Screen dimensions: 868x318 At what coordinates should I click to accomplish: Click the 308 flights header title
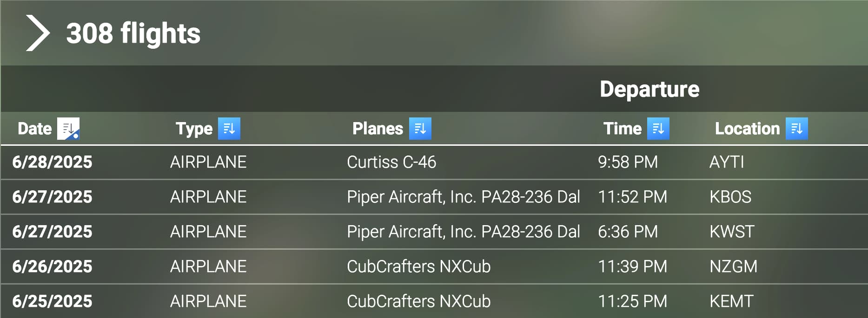pos(133,33)
